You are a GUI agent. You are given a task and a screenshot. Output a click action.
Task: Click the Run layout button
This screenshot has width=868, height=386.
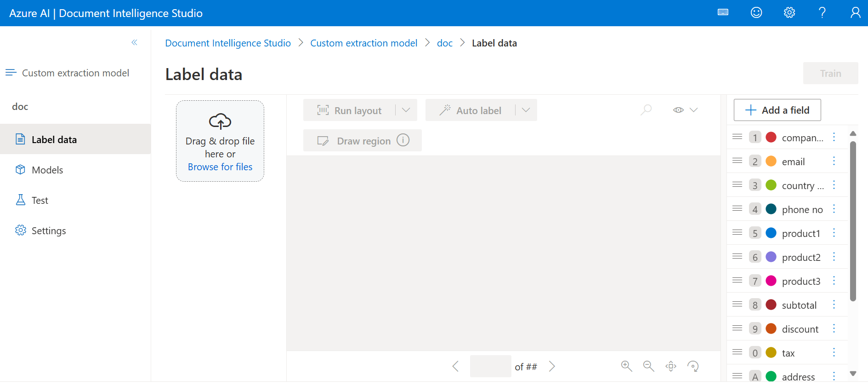point(349,110)
